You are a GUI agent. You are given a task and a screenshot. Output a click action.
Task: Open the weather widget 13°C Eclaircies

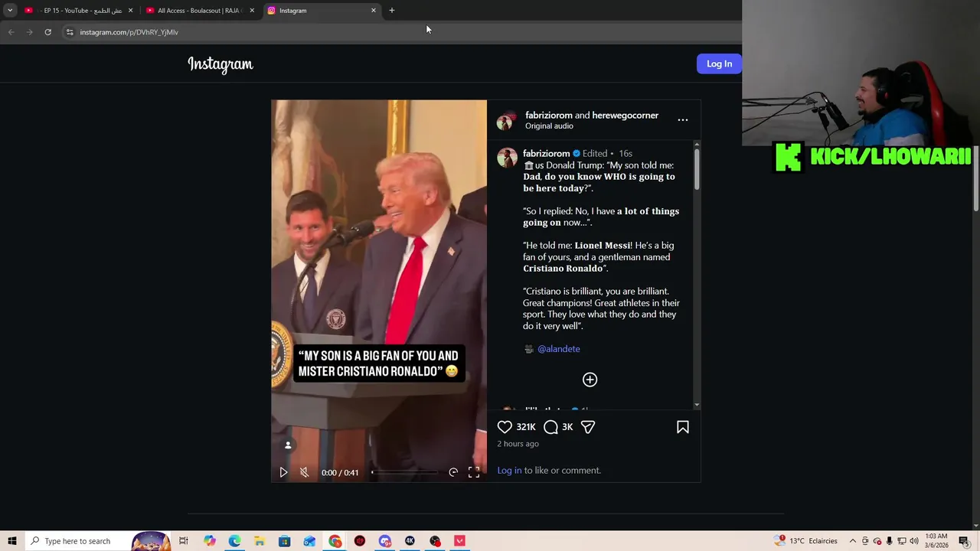click(806, 541)
